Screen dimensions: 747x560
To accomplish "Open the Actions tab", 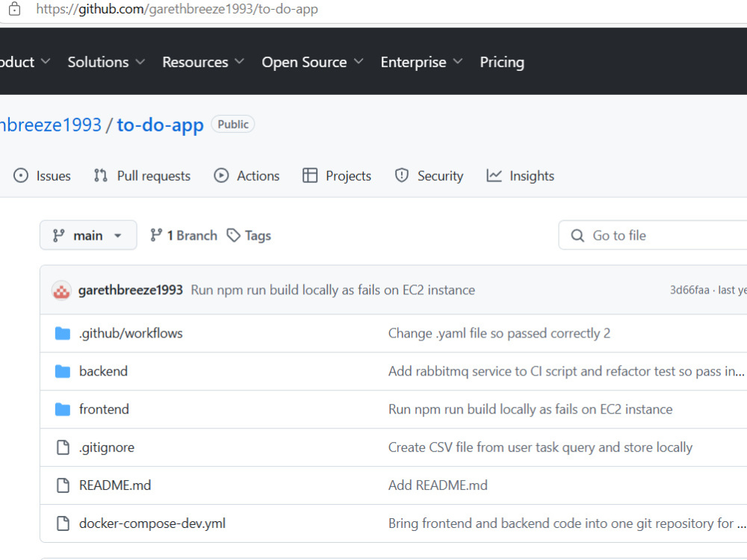I will tap(247, 175).
